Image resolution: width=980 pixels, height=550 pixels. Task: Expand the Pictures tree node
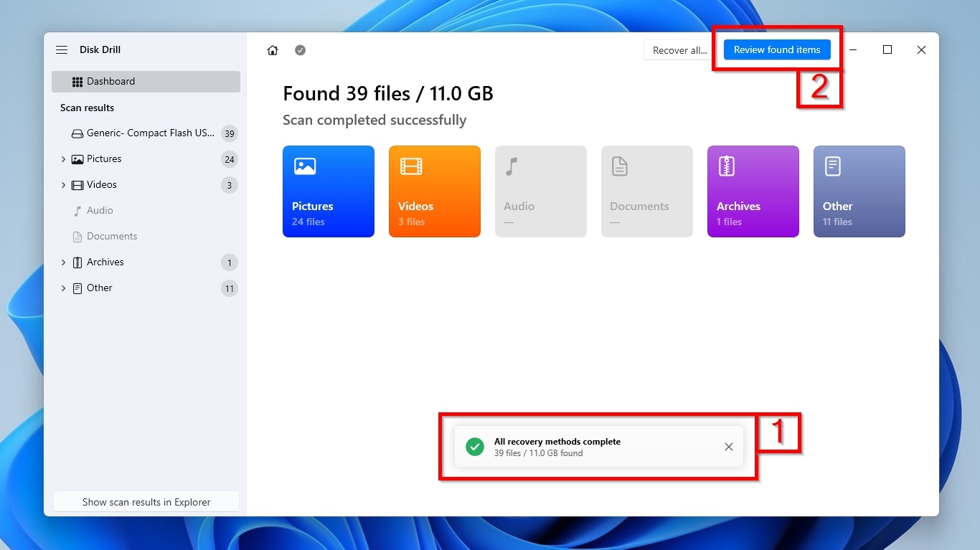coord(63,159)
